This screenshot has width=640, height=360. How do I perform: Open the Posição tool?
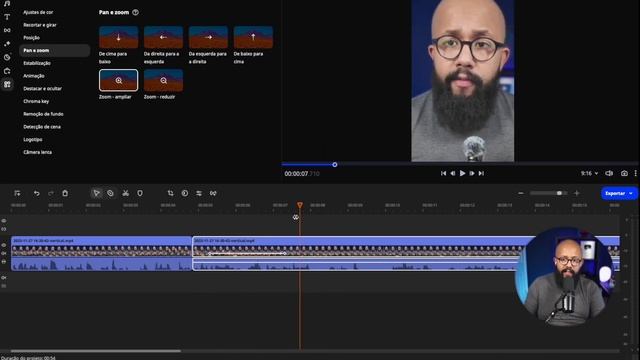pos(31,38)
